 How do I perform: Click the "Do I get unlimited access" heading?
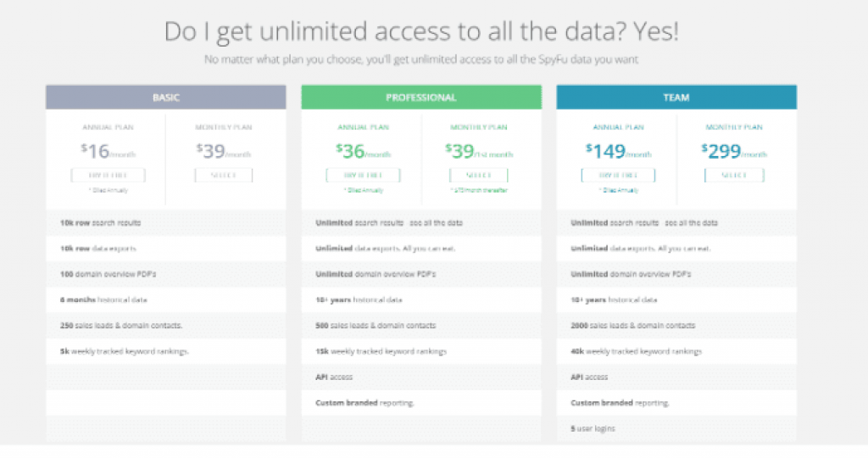pyautogui.click(x=421, y=32)
